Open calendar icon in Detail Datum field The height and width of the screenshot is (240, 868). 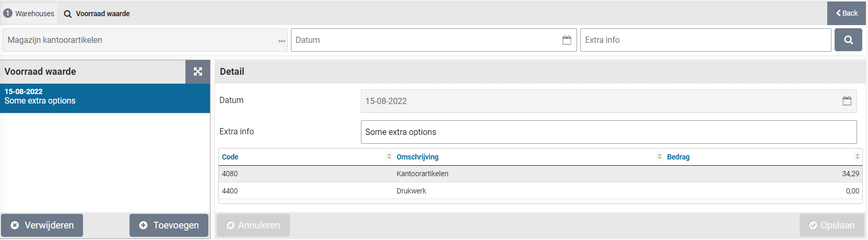847,101
